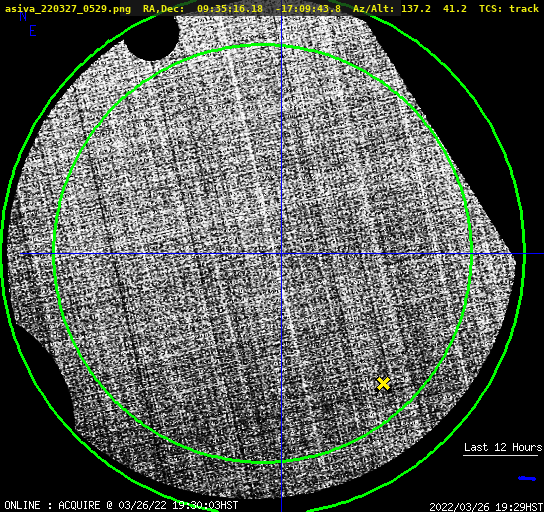Click the small blue dash under Last 12 Hours

click(x=527, y=479)
